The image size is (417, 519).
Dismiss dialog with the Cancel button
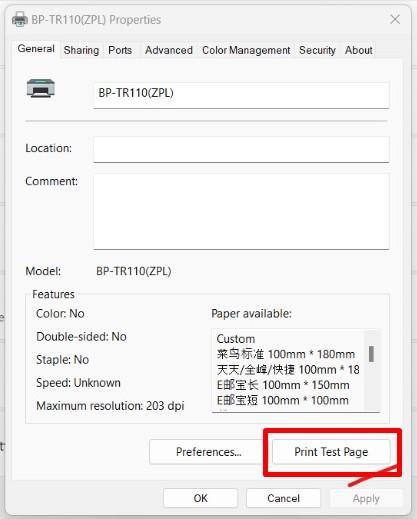(283, 498)
